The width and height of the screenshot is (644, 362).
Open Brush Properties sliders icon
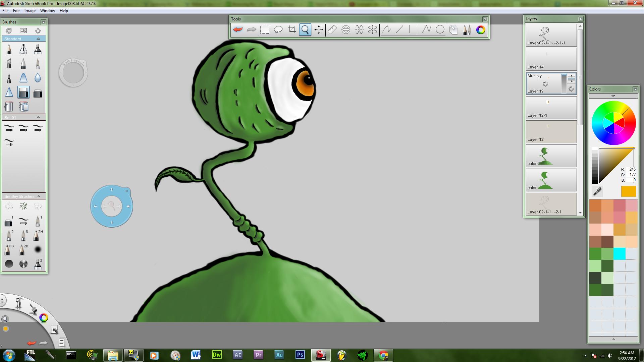pos(23,31)
